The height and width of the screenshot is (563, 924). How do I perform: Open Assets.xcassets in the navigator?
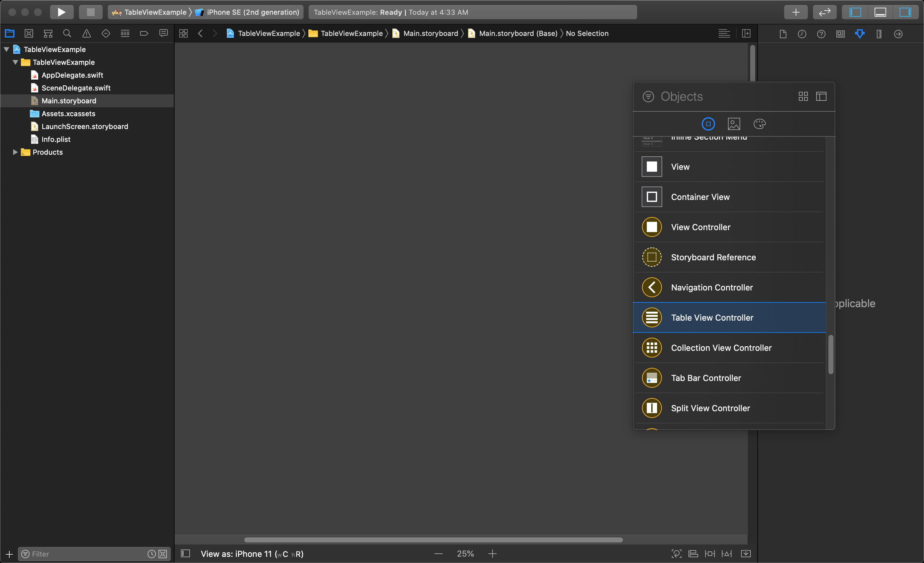click(x=68, y=114)
